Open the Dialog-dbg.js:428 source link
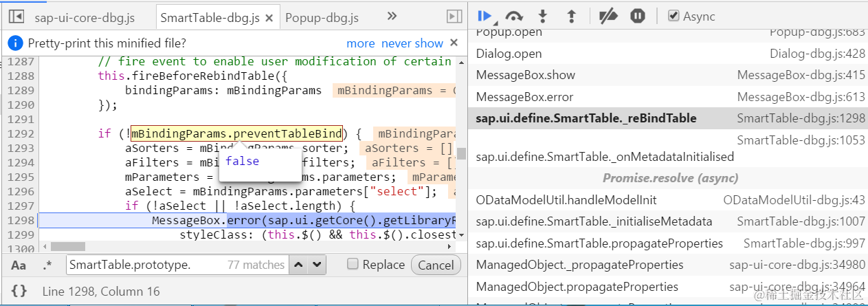868x306 pixels. [x=817, y=54]
